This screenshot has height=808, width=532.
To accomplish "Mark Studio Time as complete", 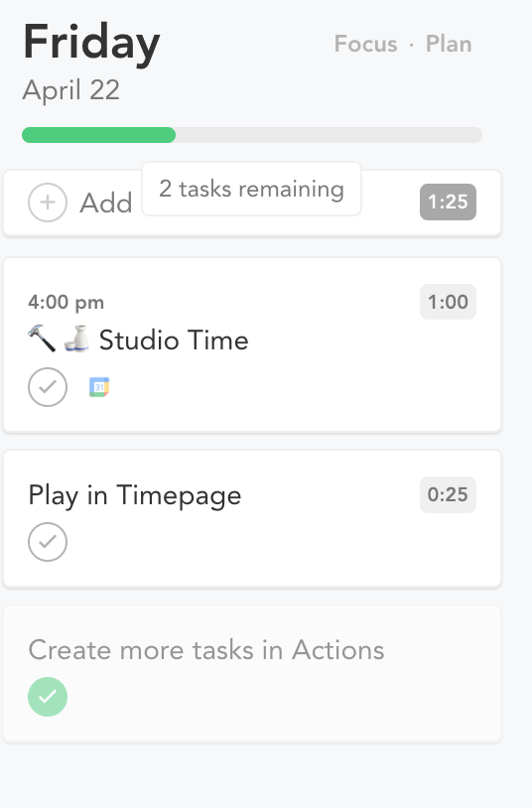I will [x=48, y=387].
